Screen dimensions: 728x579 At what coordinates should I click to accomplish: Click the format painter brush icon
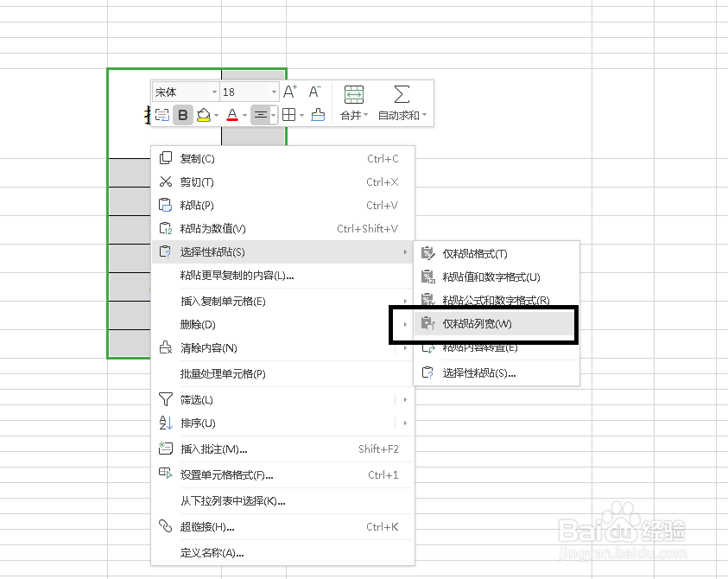click(x=318, y=115)
